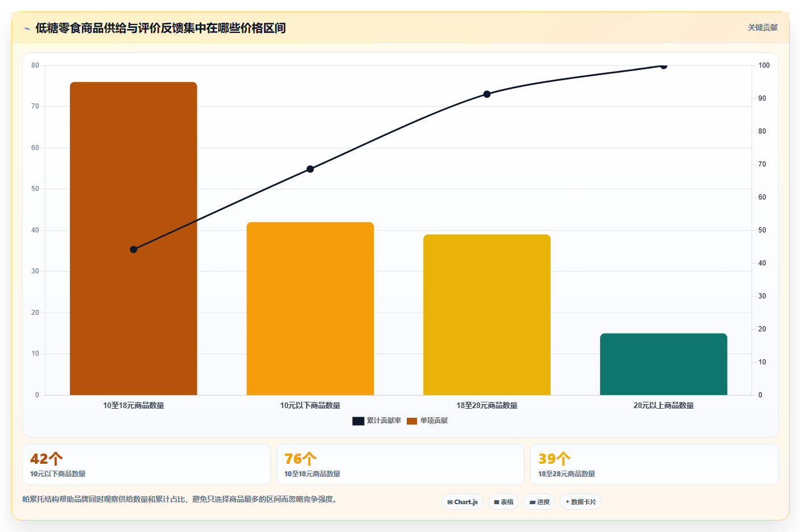Open the 42个 10元以下商品数量 card
801x532 pixels.
146,464
